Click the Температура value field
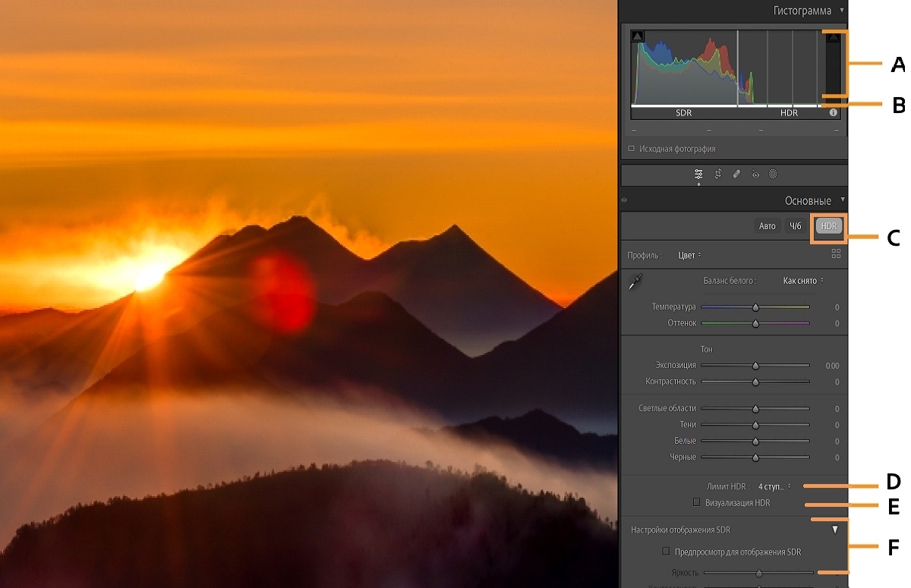Screen dimensions: 911x588 coord(837,307)
